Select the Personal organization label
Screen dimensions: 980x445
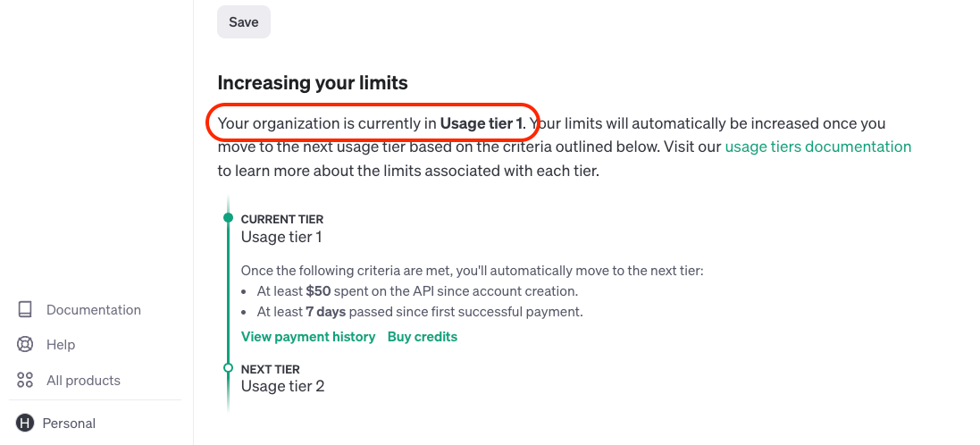click(x=69, y=424)
